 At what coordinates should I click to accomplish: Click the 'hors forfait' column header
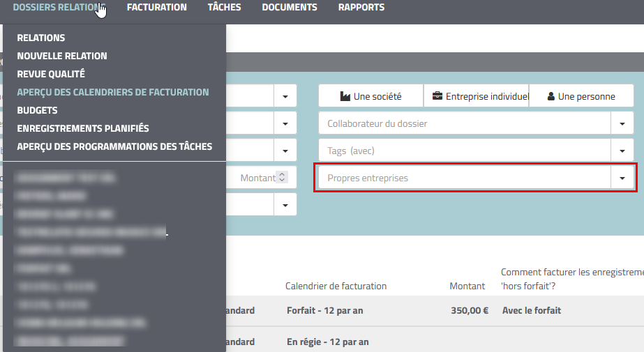(572, 279)
